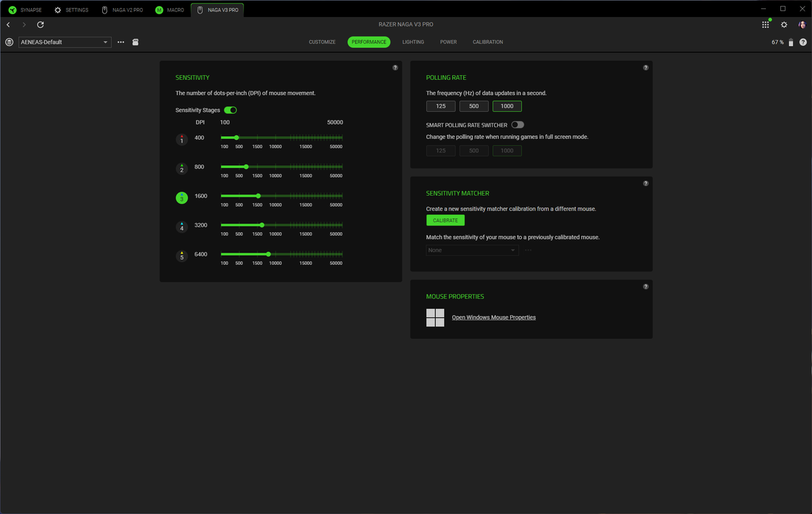Screen dimensions: 812x514
Task: Click the refresh icon
Action: point(41,24)
